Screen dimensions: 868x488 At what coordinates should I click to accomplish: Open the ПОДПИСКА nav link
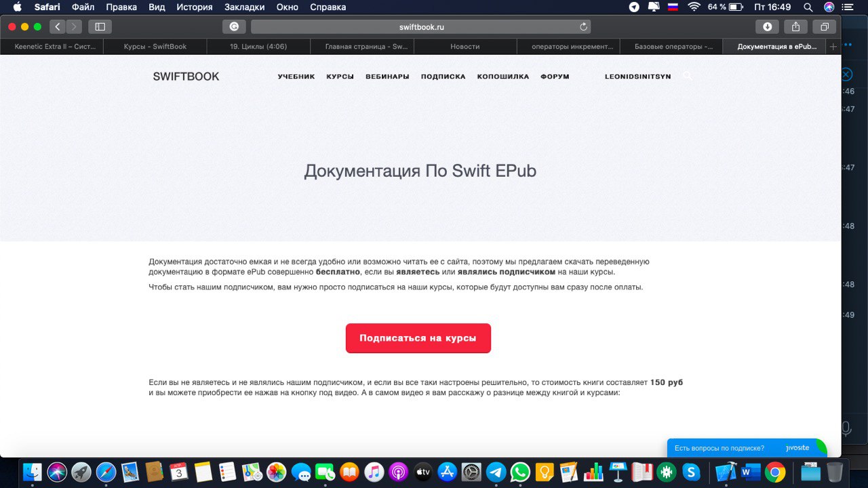point(443,77)
